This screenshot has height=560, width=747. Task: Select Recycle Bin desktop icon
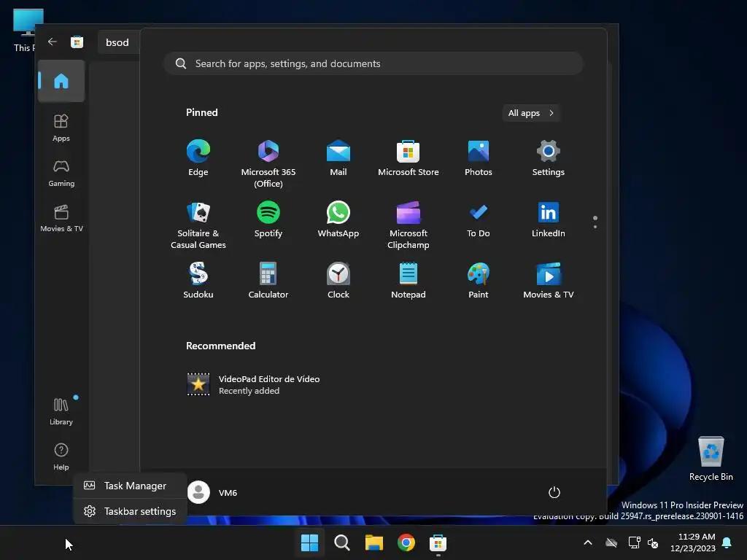tap(711, 459)
